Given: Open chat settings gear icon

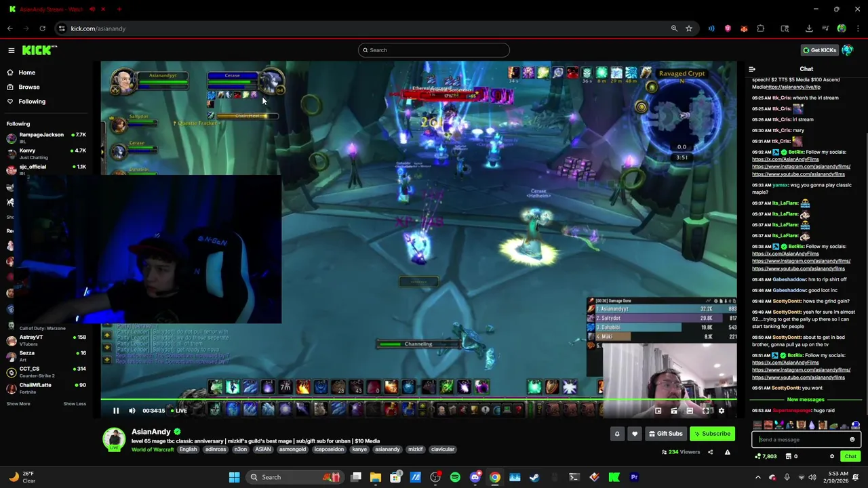Looking at the screenshot, I should coord(832,457).
